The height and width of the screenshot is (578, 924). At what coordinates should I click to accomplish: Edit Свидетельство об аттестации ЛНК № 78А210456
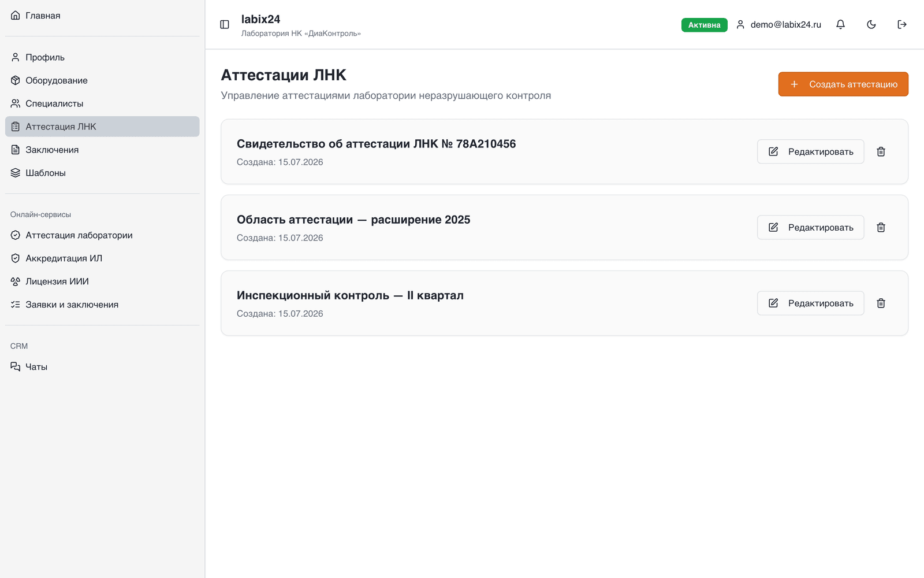click(810, 151)
